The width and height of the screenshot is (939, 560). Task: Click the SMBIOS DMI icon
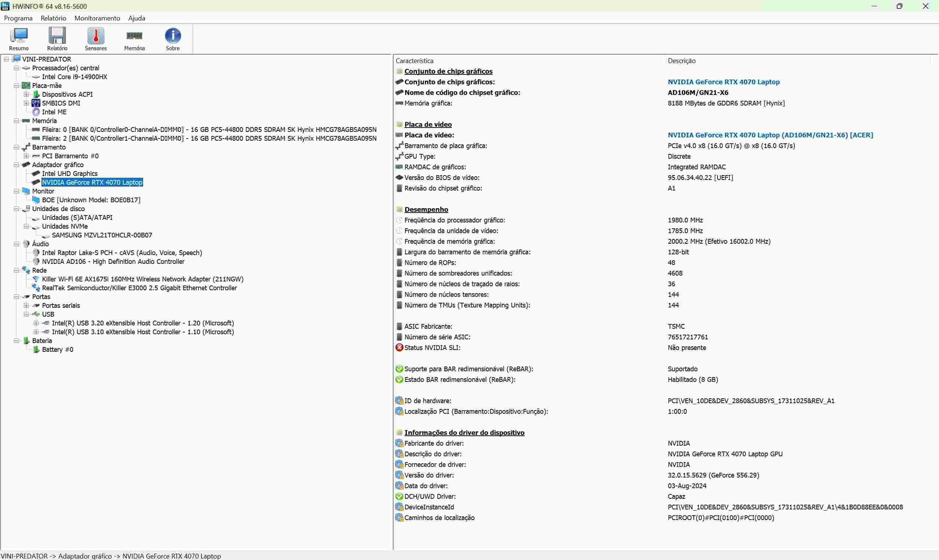(36, 103)
